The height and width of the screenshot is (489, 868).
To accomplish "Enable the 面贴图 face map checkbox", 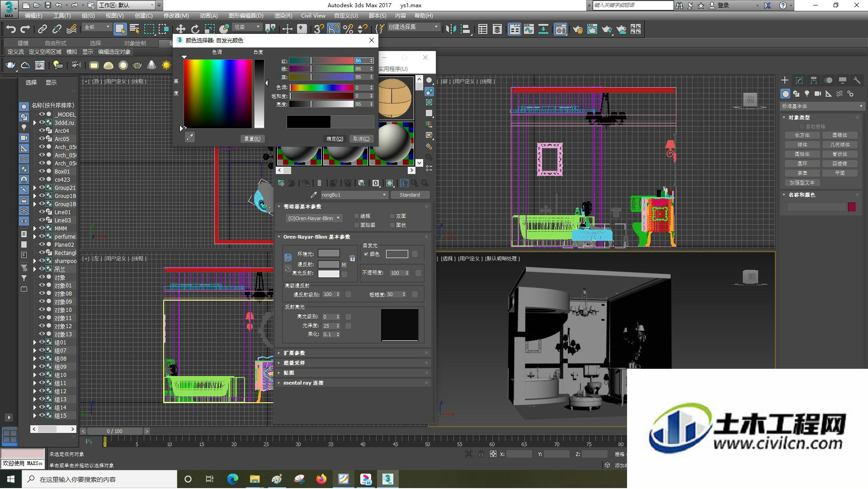I will point(357,225).
